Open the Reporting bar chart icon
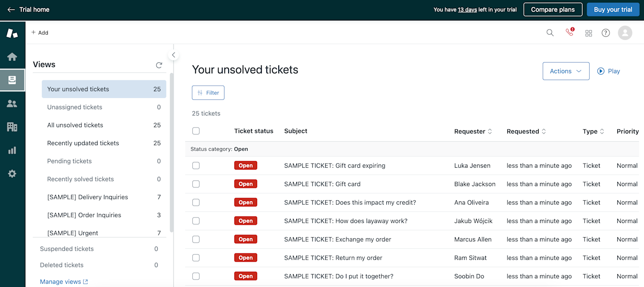This screenshot has width=644, height=287. pyautogui.click(x=12, y=150)
